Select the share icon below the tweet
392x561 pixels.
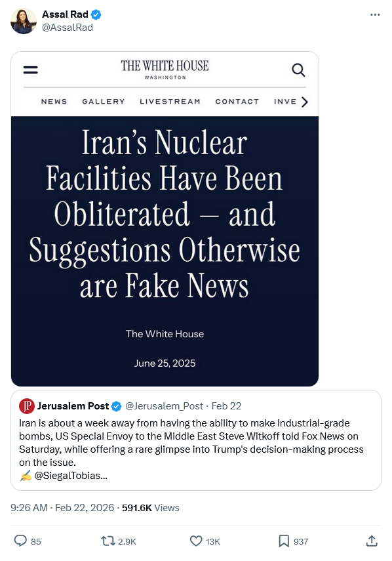372,541
